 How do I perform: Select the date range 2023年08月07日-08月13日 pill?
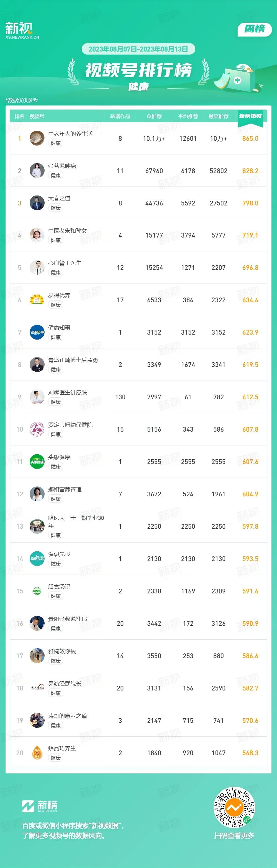tap(138, 49)
